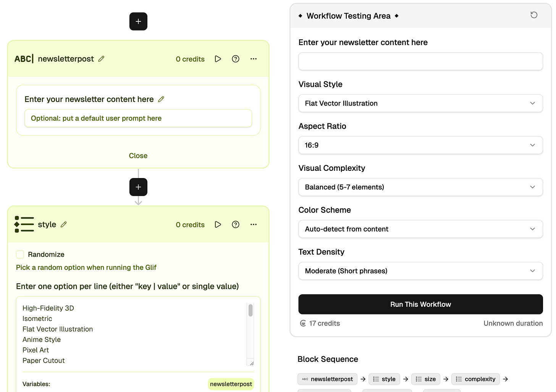Click the plus icon between newsletterpost and style blocks
The width and height of the screenshot is (556, 392).
(138, 187)
